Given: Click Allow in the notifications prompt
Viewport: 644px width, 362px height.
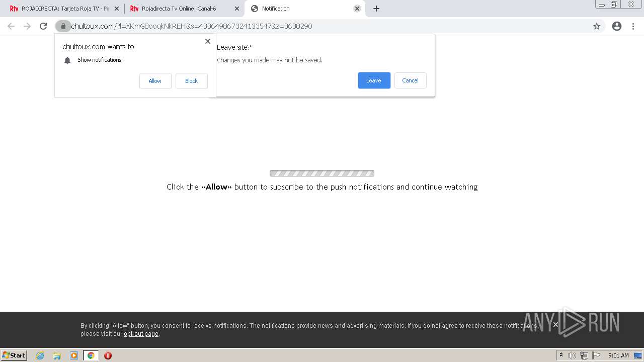Looking at the screenshot, I should (x=155, y=81).
